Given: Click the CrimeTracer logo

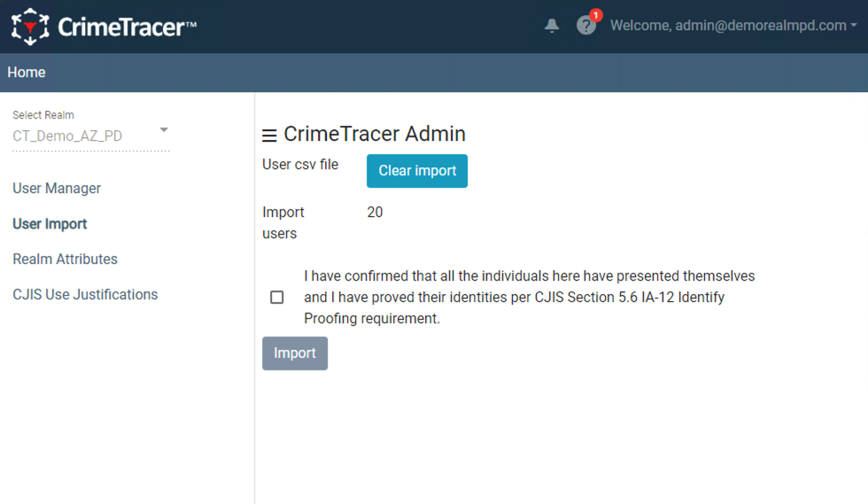Looking at the screenshot, I should click(x=104, y=27).
